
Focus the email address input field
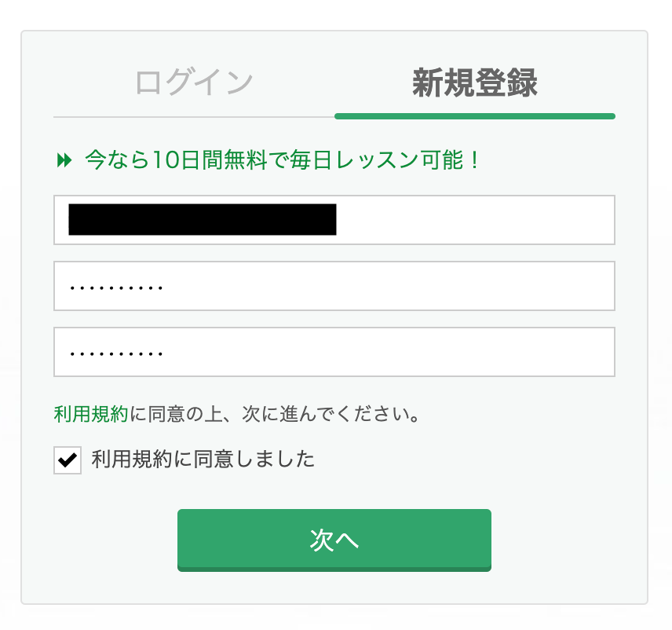[x=334, y=220]
